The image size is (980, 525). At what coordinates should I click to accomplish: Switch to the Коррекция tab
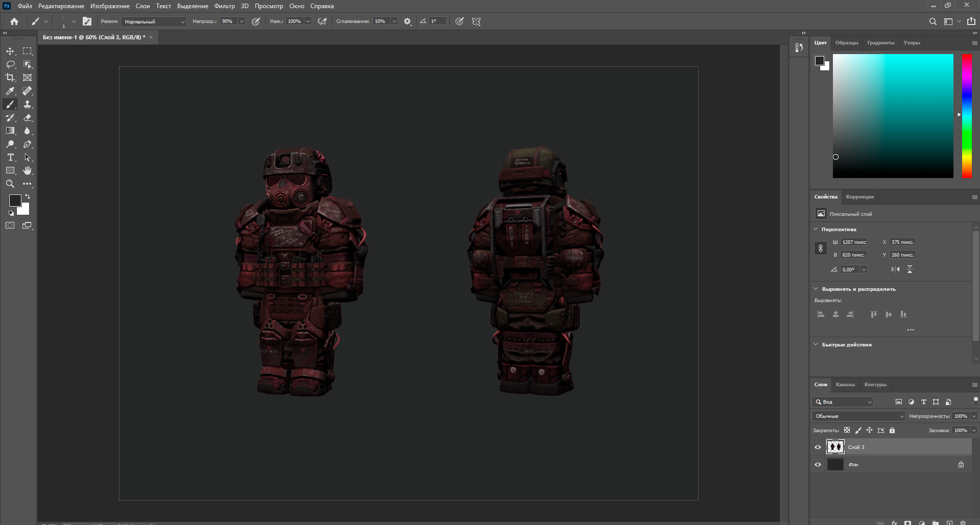point(860,197)
